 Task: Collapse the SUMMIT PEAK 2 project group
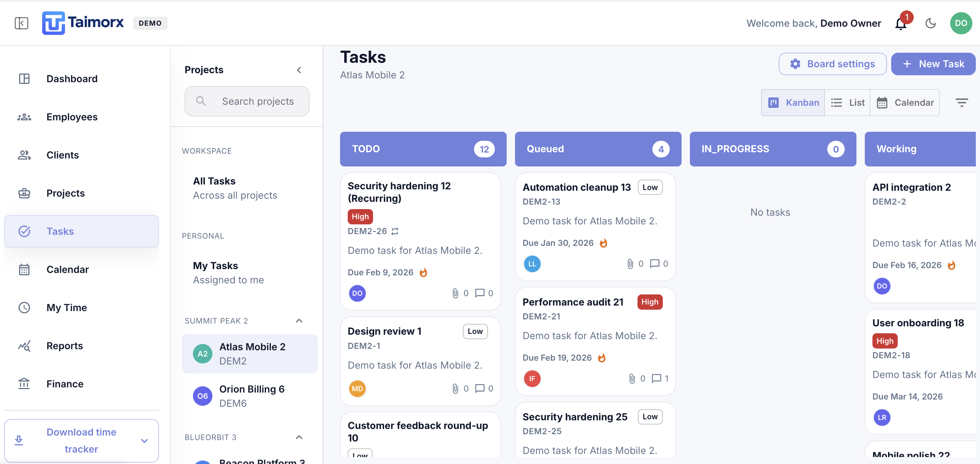tap(299, 321)
